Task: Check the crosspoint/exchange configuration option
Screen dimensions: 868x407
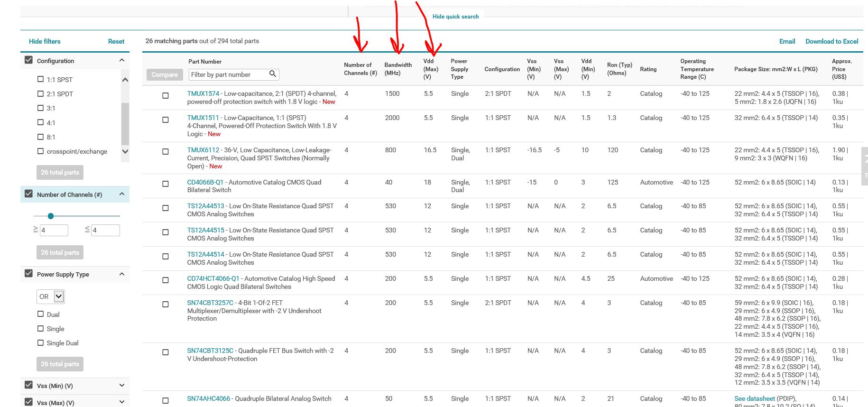Action: point(40,151)
